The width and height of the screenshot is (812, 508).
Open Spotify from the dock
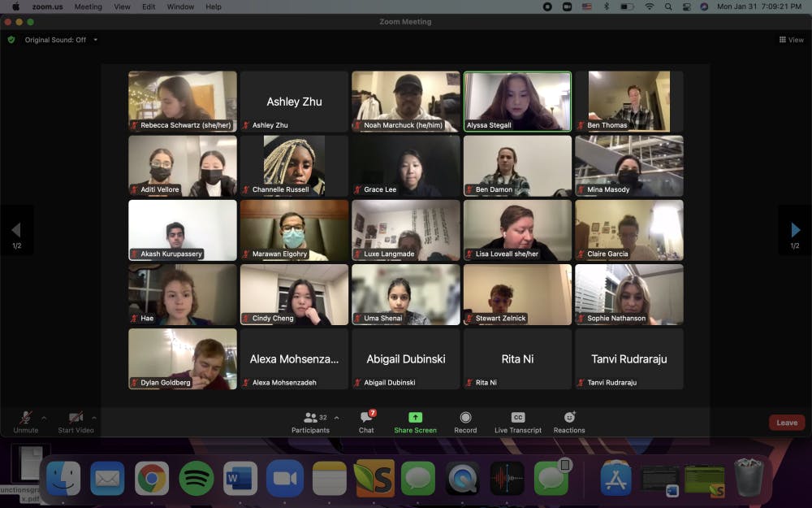tap(197, 478)
